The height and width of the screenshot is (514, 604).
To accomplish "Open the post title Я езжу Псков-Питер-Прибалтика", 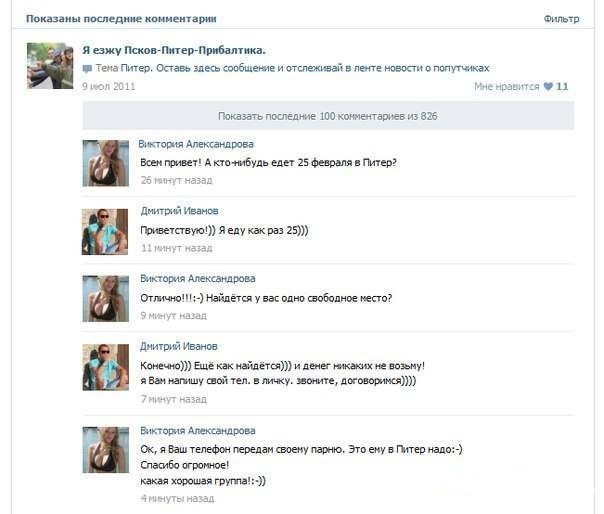I will point(174,50).
